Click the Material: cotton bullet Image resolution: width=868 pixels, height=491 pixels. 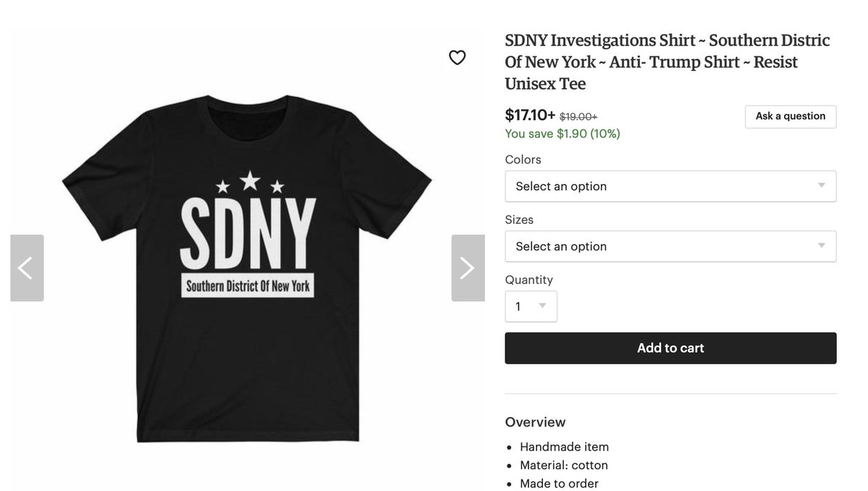(x=563, y=465)
